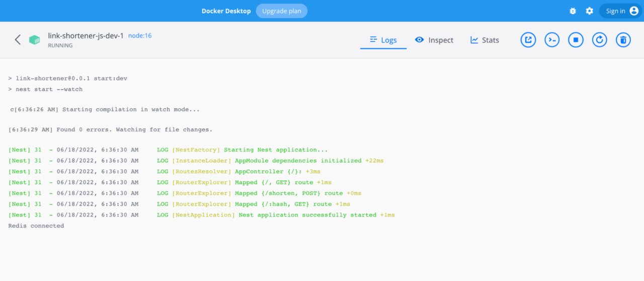This screenshot has height=281, width=644.
Task: Switch to the Inspect tab
Action: click(x=434, y=40)
